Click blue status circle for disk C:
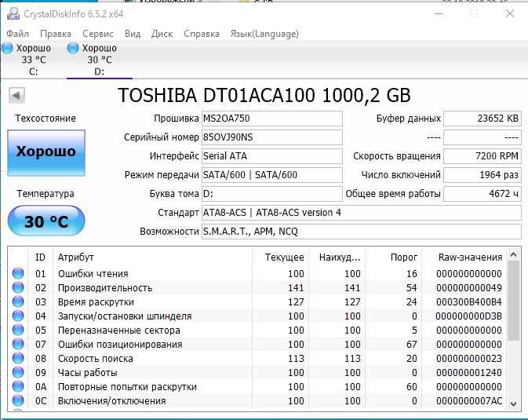The width and height of the screenshot is (528, 420). click(7, 48)
